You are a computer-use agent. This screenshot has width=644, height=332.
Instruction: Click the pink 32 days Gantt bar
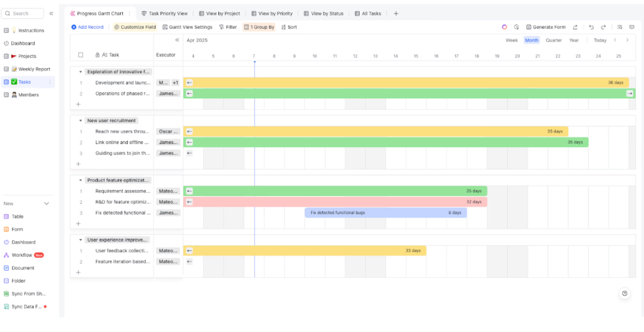point(335,202)
